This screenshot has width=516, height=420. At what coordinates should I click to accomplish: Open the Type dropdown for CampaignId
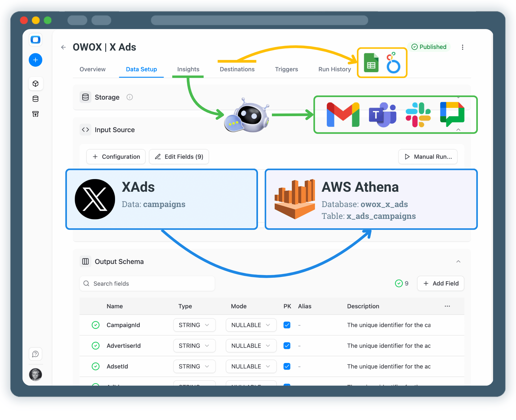pos(194,325)
